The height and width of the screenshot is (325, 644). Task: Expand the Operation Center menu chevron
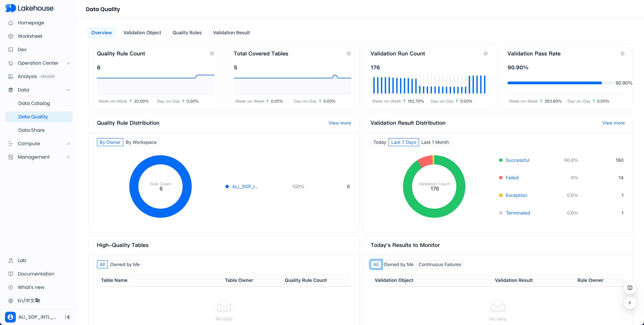pyautogui.click(x=68, y=63)
